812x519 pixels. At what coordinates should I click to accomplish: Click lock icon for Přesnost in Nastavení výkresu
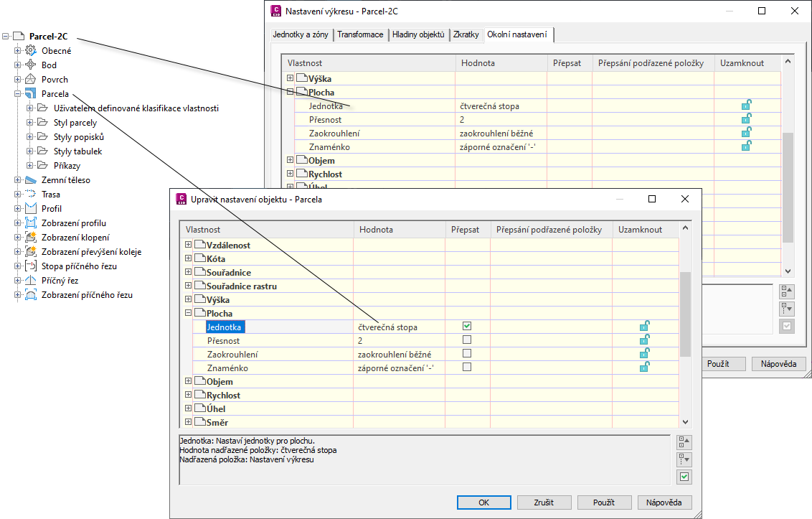[x=746, y=118]
